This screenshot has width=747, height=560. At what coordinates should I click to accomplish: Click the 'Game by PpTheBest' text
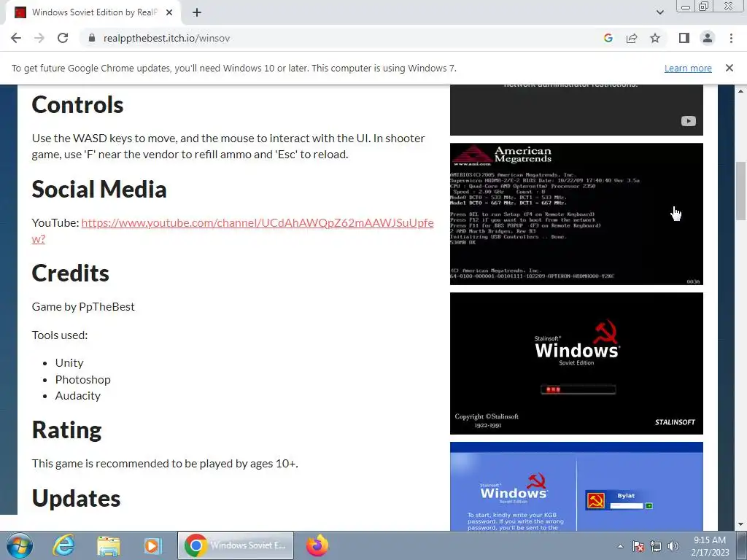point(83,307)
